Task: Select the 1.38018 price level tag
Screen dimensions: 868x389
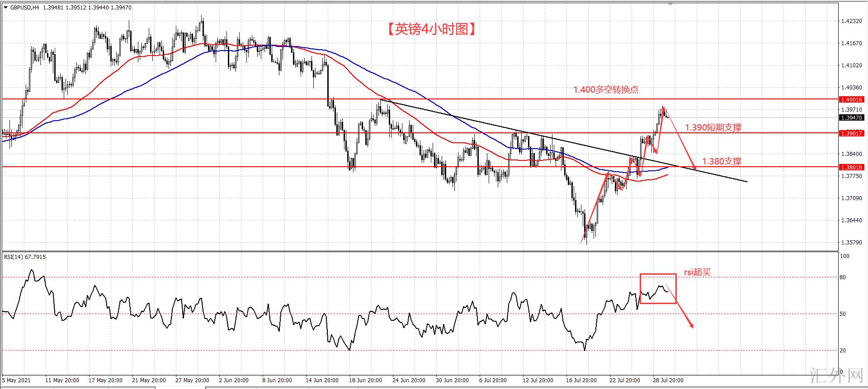Action: [851, 167]
